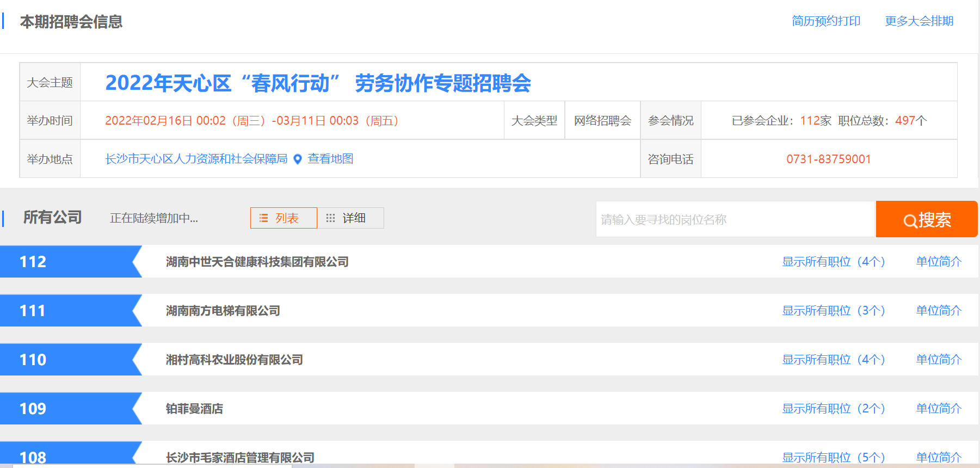Click the magnifier icon in search button
This screenshot has width=980, height=468.
point(909,220)
